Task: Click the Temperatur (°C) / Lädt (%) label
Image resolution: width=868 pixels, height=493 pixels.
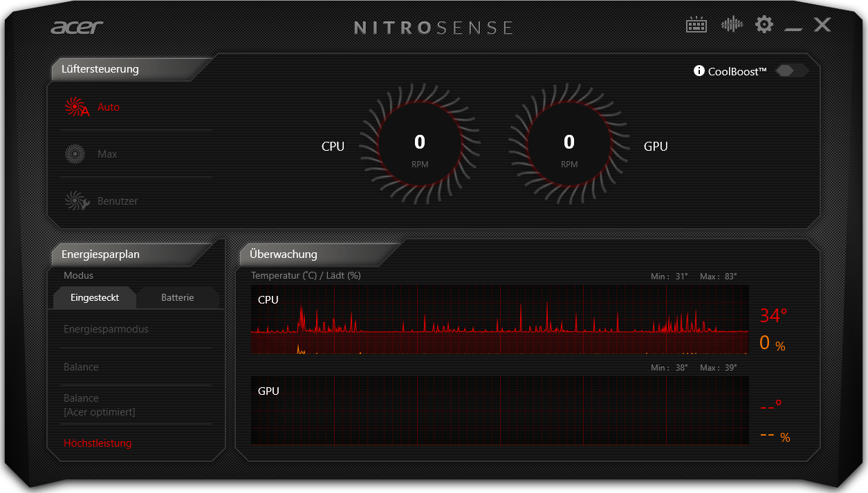Action: [x=306, y=275]
